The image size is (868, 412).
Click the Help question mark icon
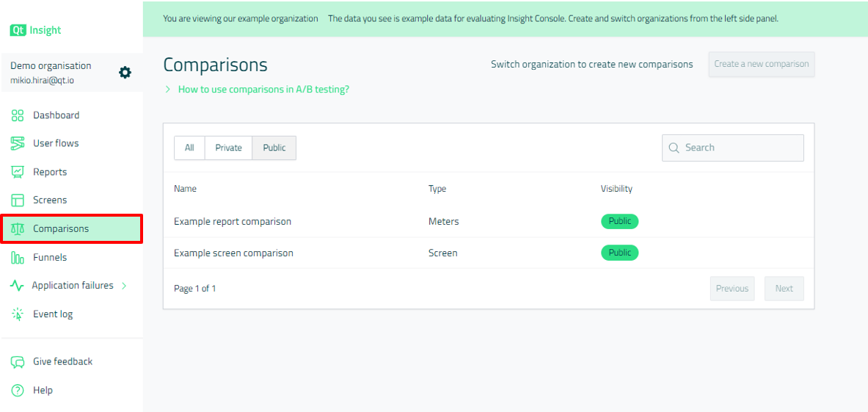[18, 391]
